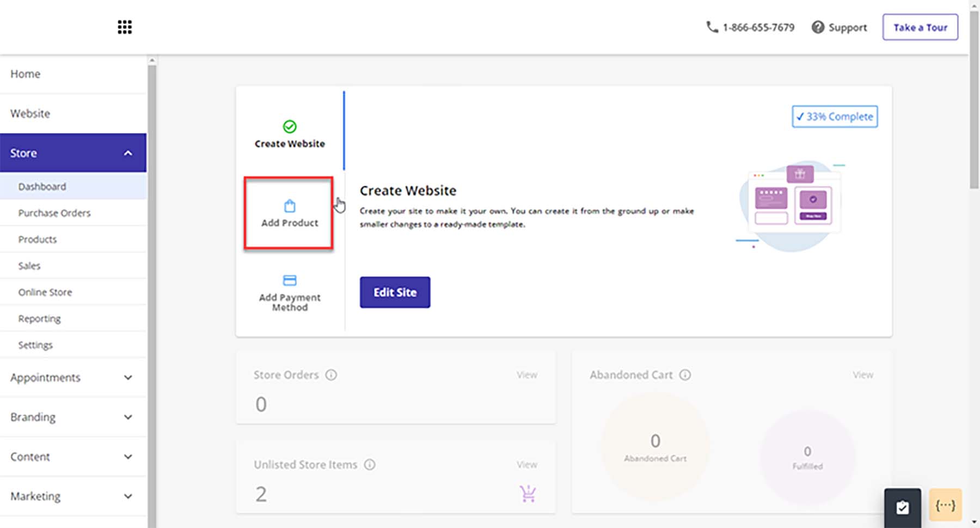Screen dimensions: 980x528
Task: Click the Take a Tour button
Action: pyautogui.click(x=920, y=27)
